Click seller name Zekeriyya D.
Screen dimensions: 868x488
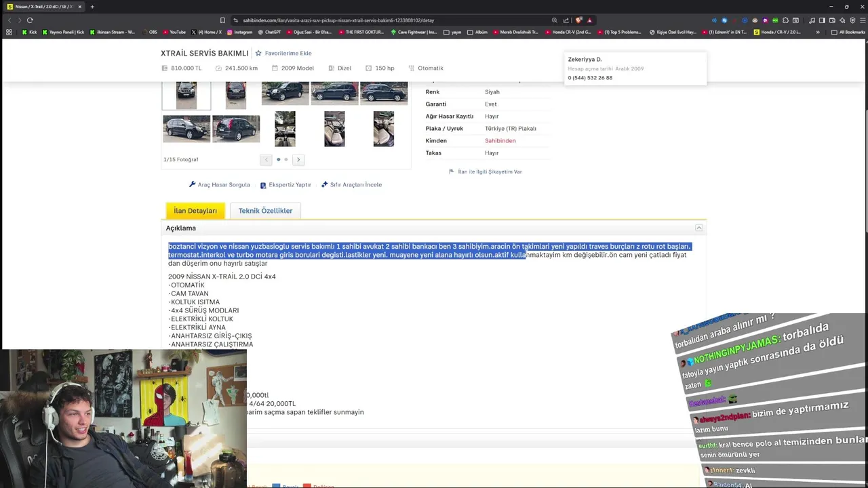coord(585,60)
